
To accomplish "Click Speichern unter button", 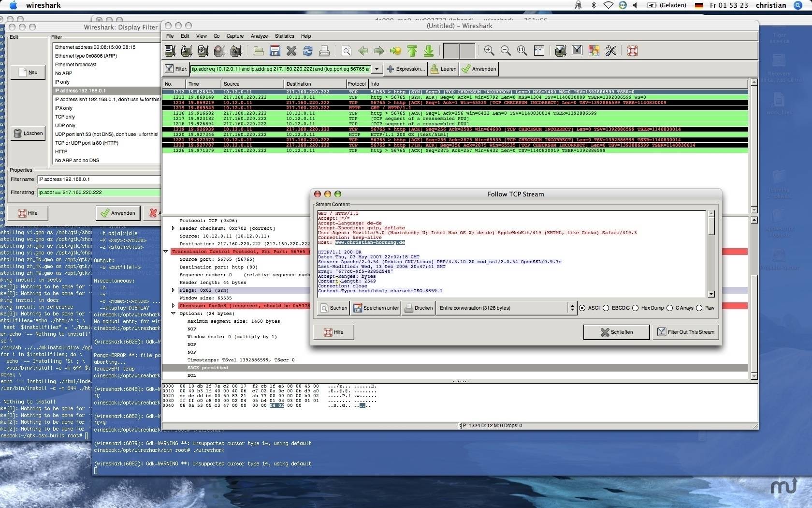I will point(376,308).
